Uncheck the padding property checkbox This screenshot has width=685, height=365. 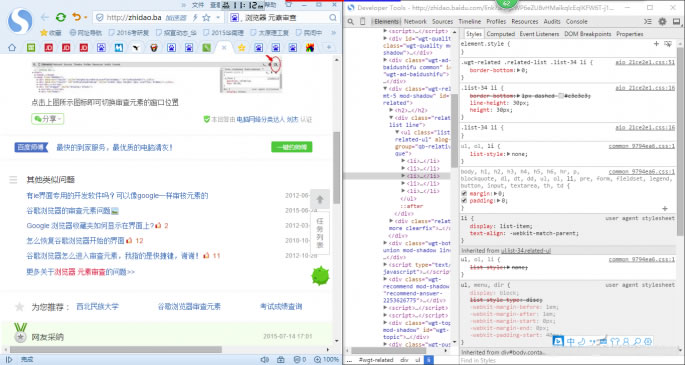464,201
